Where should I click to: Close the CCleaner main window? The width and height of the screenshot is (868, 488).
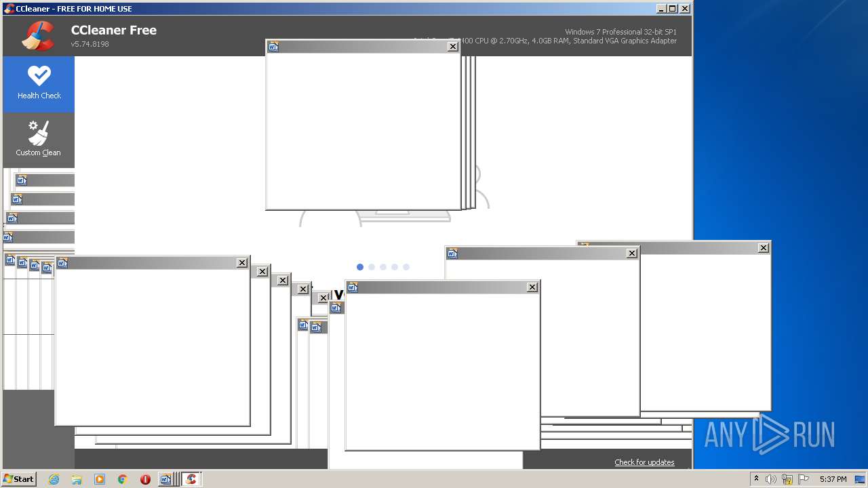click(x=685, y=9)
